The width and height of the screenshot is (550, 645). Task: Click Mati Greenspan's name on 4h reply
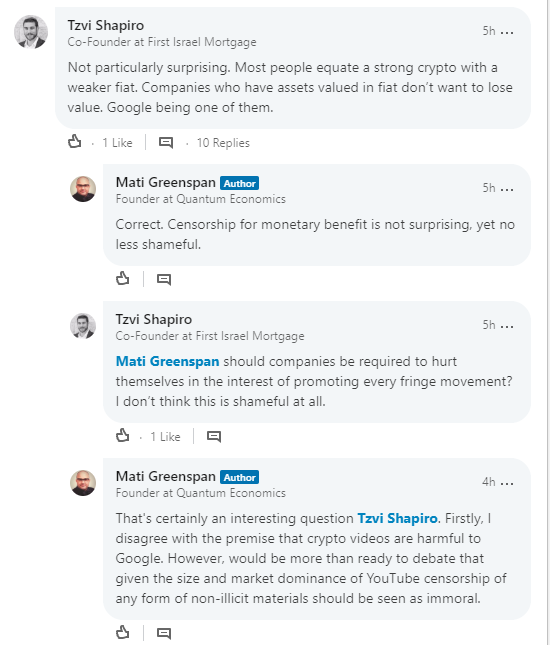pos(165,476)
